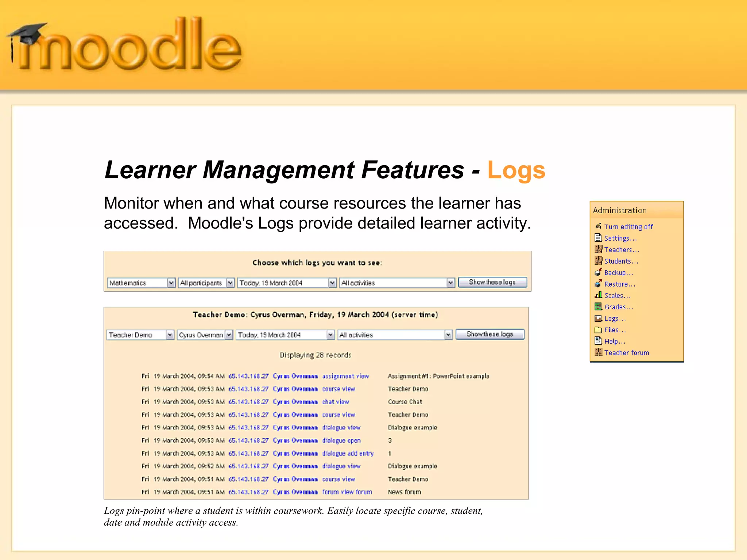Open the upper Today, 19 March 2004 dropdown
The height and width of the screenshot is (560, 747).
[x=287, y=283]
